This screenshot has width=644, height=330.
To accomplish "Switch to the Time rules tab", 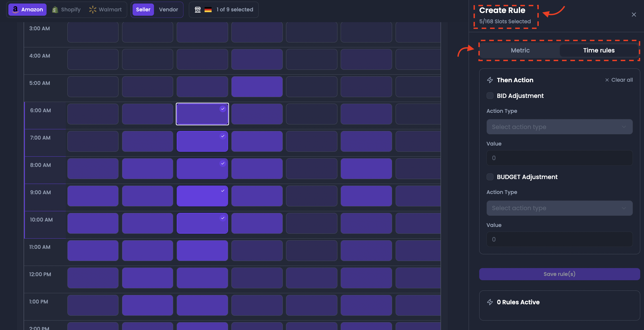I will [x=599, y=50].
